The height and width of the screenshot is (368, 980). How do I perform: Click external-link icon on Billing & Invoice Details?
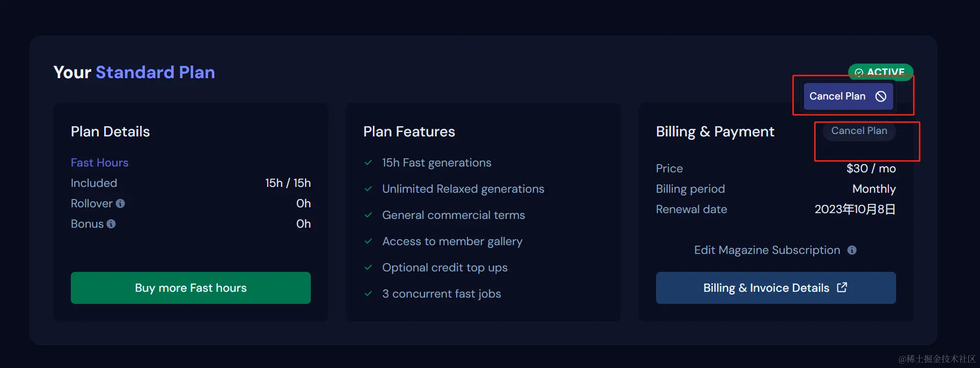point(842,287)
